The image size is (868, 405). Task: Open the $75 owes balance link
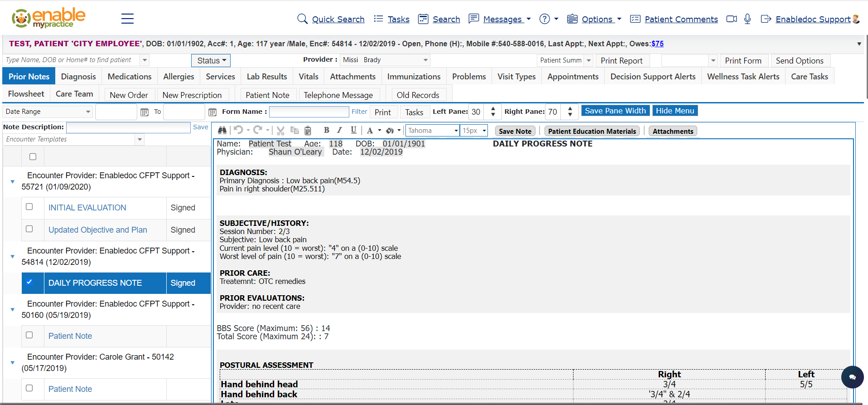657,44
